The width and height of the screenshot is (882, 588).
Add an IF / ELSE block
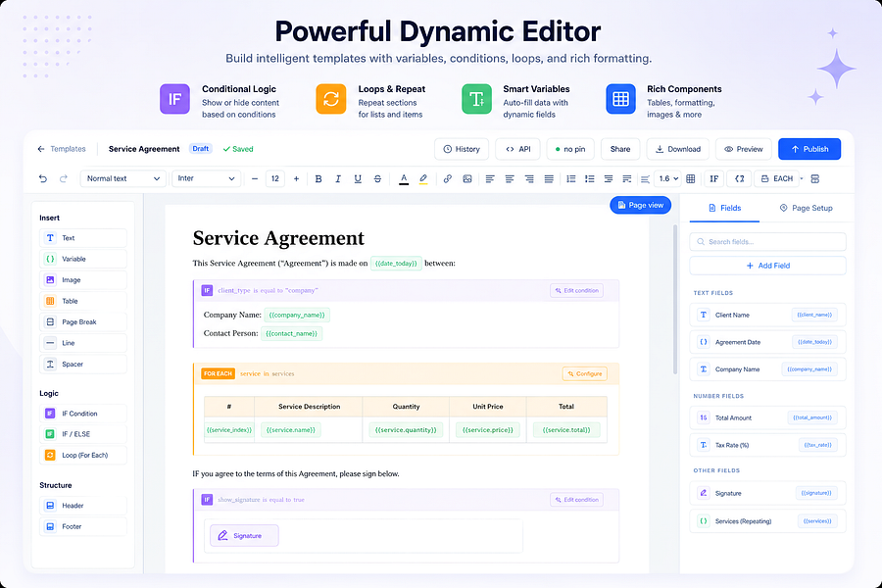[x=83, y=434]
